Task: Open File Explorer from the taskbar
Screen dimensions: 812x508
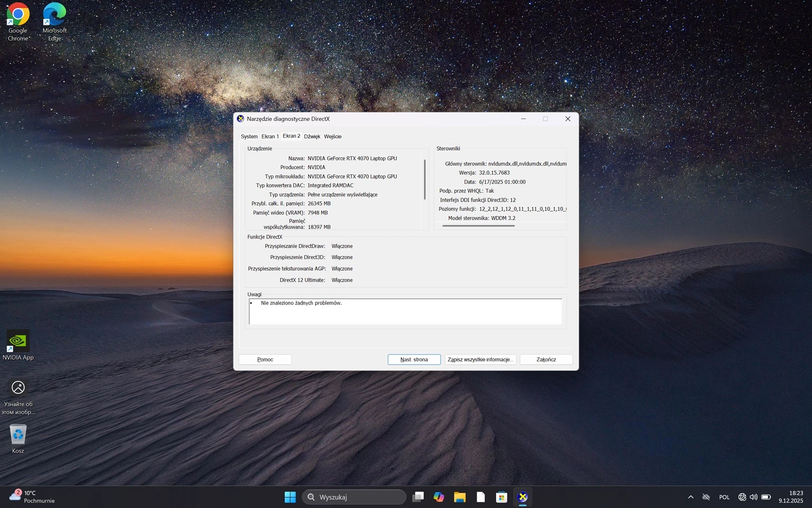Action: click(x=460, y=497)
